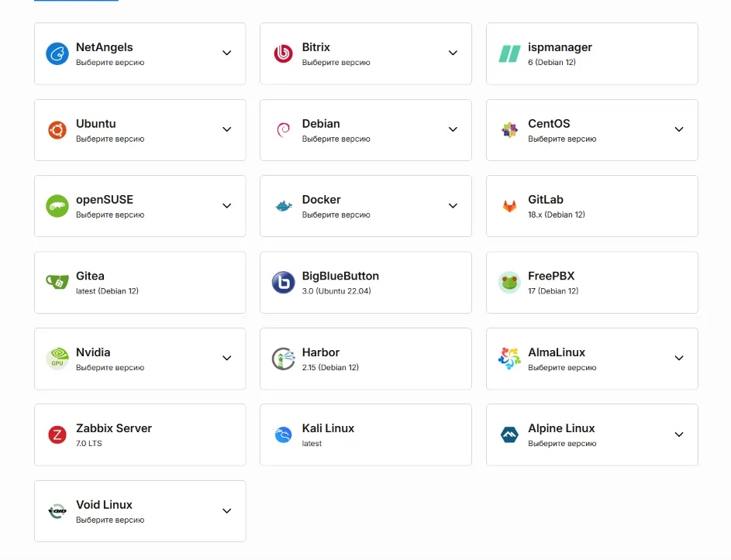The width and height of the screenshot is (731, 560).
Task: Choose the GitLab card title
Action: tap(546, 199)
